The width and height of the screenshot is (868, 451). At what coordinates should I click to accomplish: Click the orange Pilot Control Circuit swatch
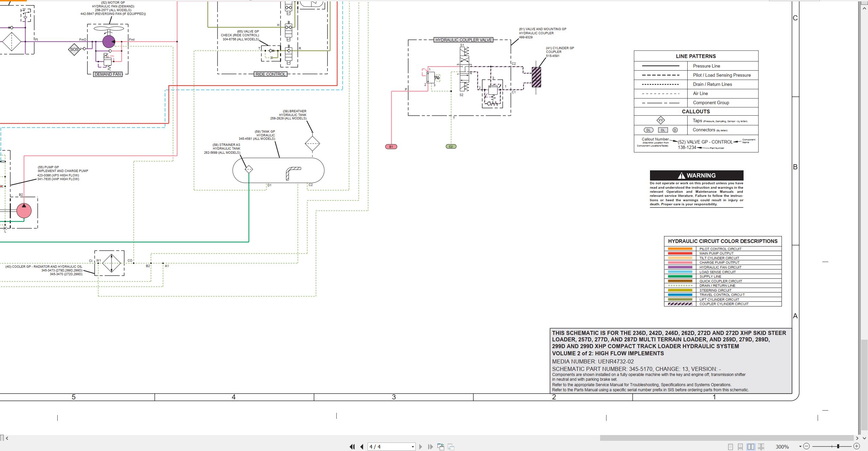[680, 249]
